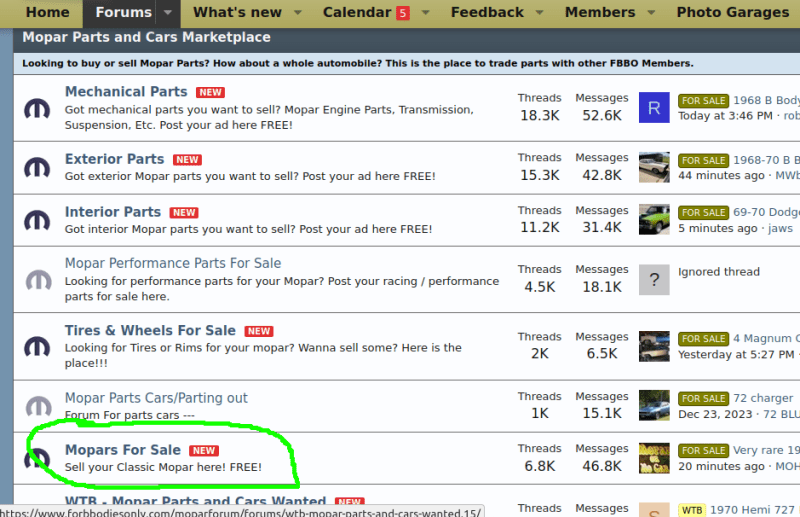Open the Mopars For Sale forum
The image size is (800, 517).
pos(122,450)
